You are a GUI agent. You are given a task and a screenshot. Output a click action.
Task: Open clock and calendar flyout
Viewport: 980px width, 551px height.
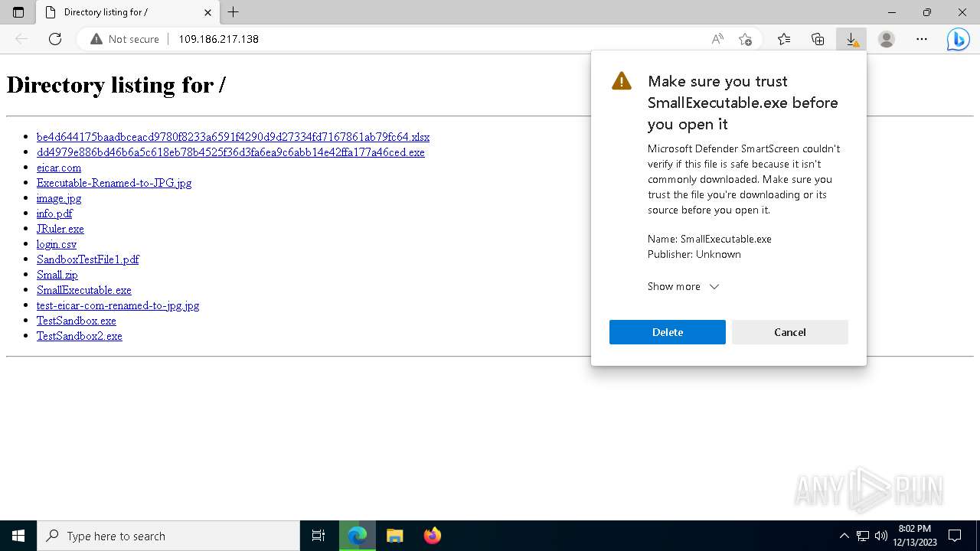pos(915,536)
